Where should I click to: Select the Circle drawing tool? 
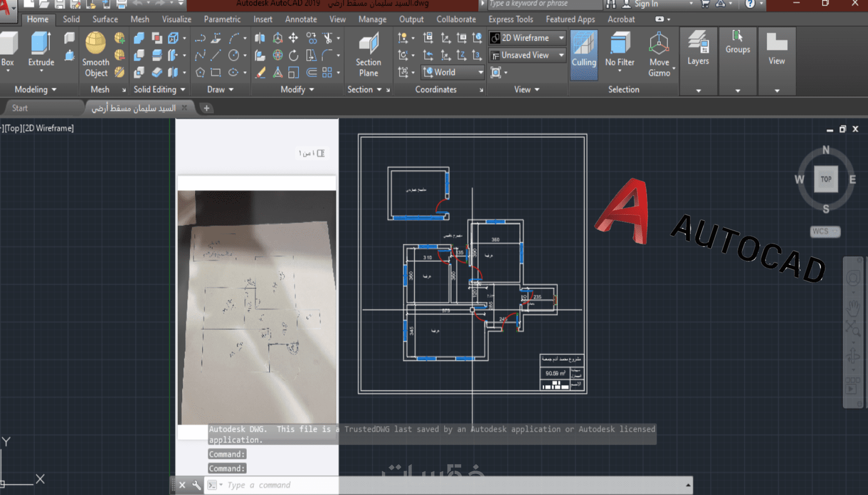234,55
